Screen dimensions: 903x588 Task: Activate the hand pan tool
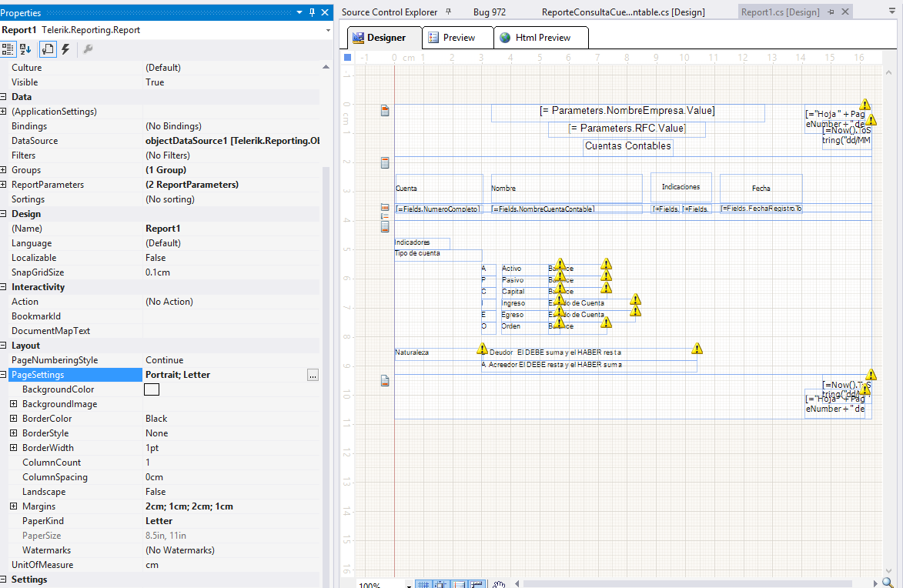click(499, 584)
